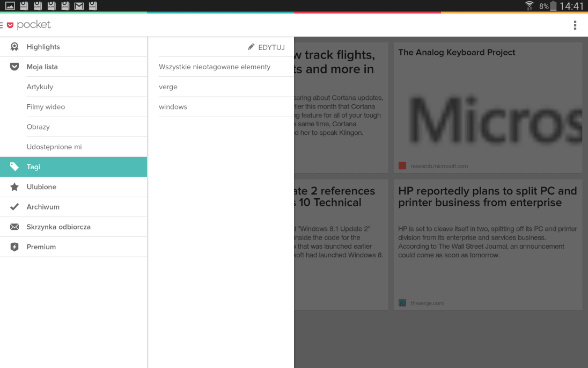Tap the 14:41 clock in status bar
588x368 pixels.
(571, 6)
